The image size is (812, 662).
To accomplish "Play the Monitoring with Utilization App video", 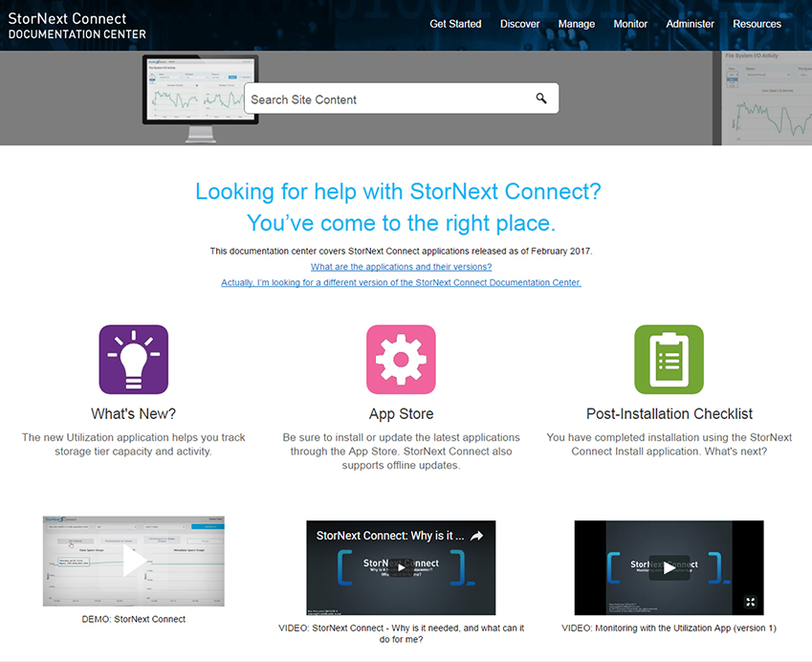I will point(669,567).
